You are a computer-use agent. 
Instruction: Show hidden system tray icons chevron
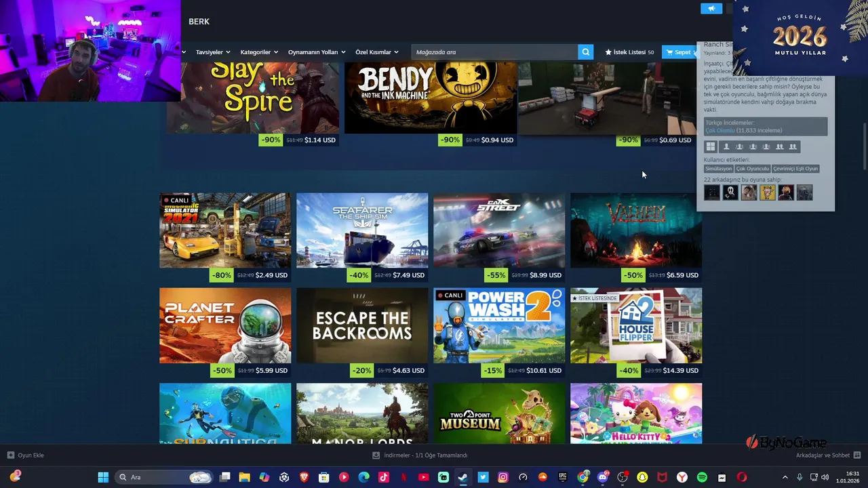point(785,477)
